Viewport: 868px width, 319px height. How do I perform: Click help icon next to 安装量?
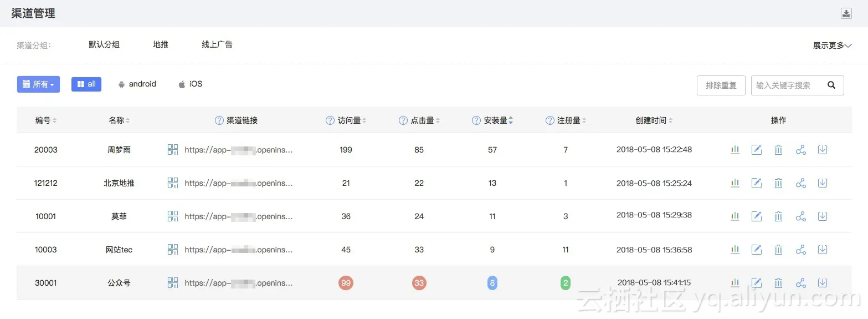coord(476,120)
